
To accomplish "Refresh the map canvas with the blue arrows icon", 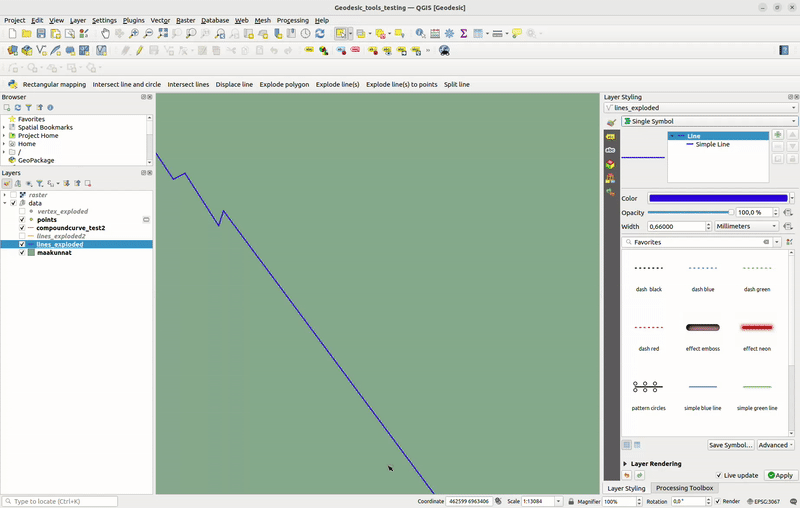I will point(320,34).
